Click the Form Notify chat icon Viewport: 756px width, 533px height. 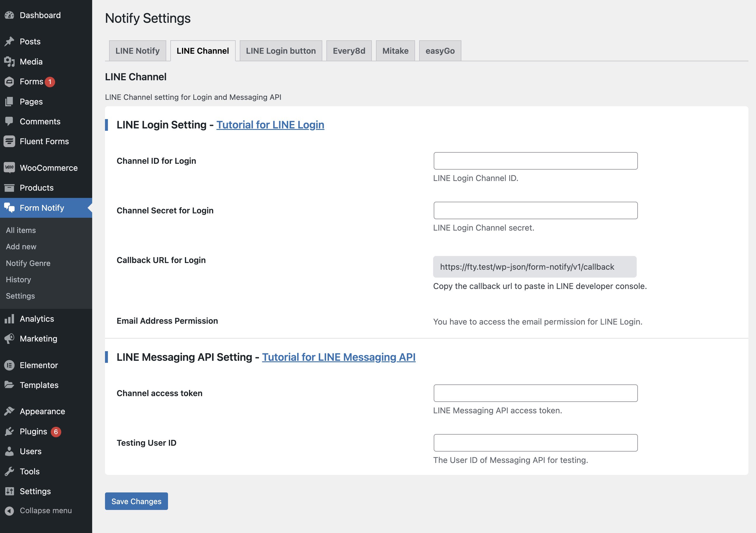click(9, 208)
